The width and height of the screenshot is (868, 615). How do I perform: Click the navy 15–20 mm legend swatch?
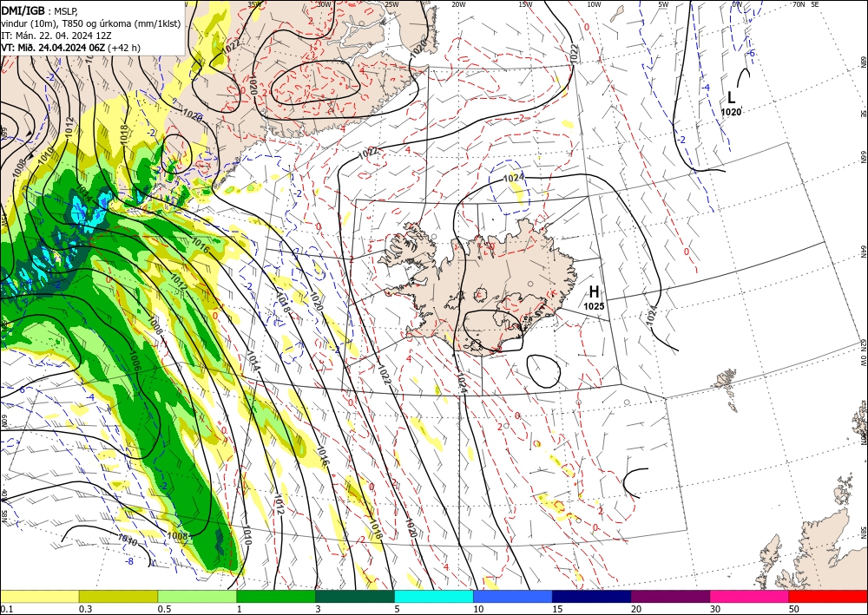(592, 596)
